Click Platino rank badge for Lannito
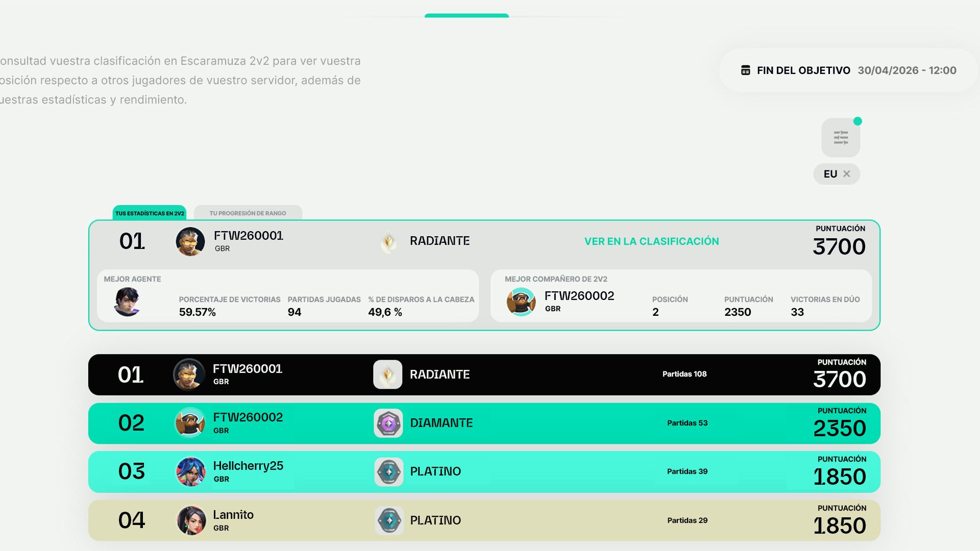Screen dimensions: 980x551 pos(389,520)
